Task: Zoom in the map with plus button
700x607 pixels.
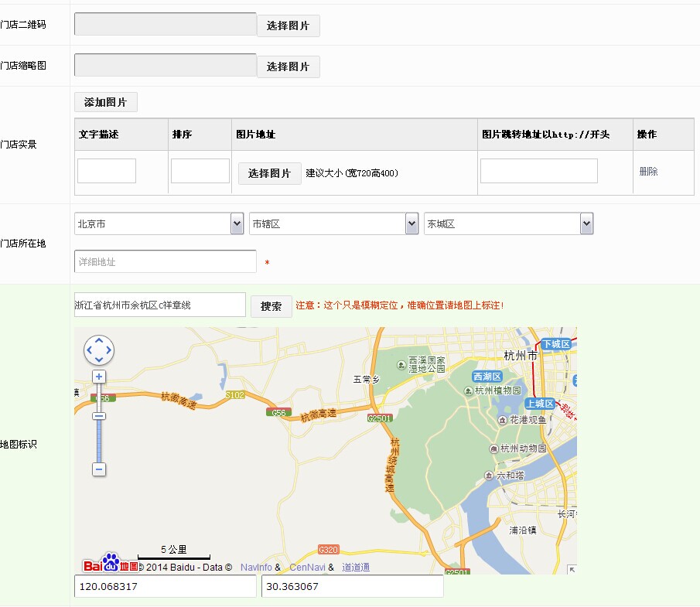Action: [x=99, y=377]
